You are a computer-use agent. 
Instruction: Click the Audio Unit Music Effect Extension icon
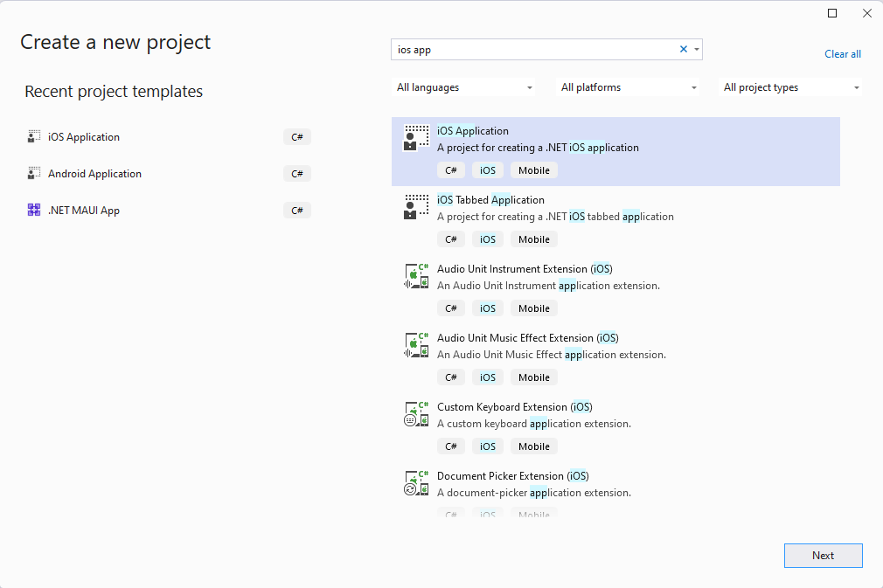[416, 345]
